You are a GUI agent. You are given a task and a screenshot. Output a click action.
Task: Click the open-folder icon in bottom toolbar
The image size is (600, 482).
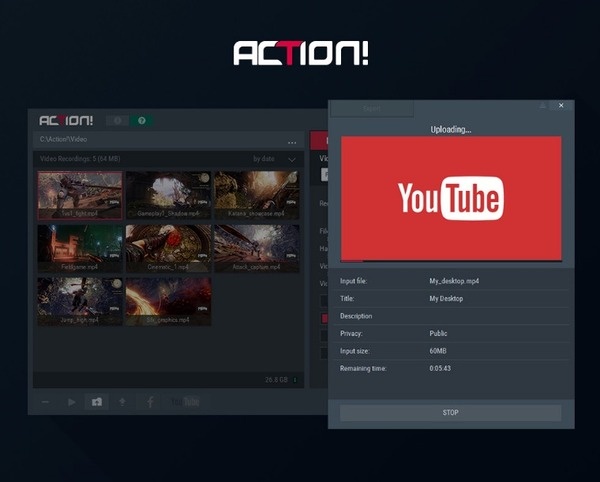point(96,402)
